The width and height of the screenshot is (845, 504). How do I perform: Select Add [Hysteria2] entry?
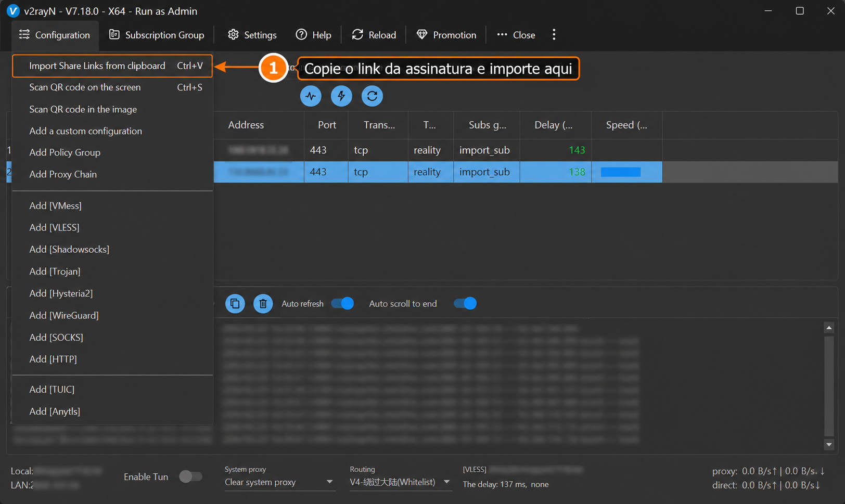112,293
